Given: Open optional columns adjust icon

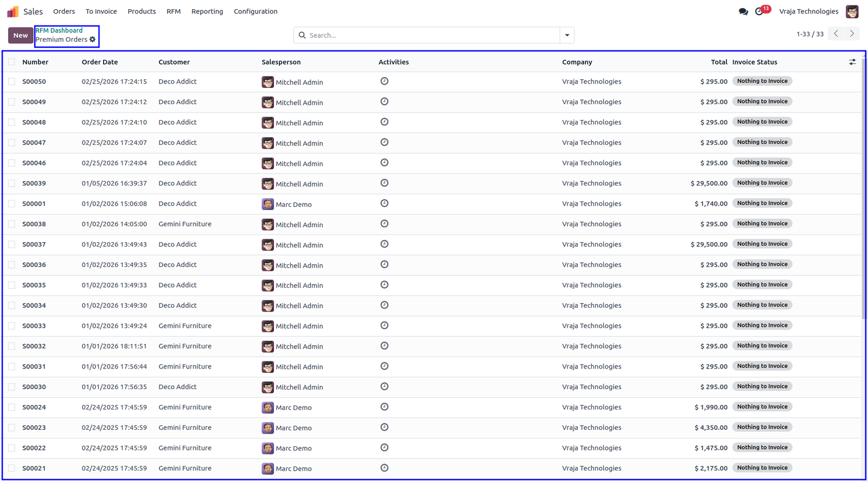Looking at the screenshot, I should tap(852, 62).
